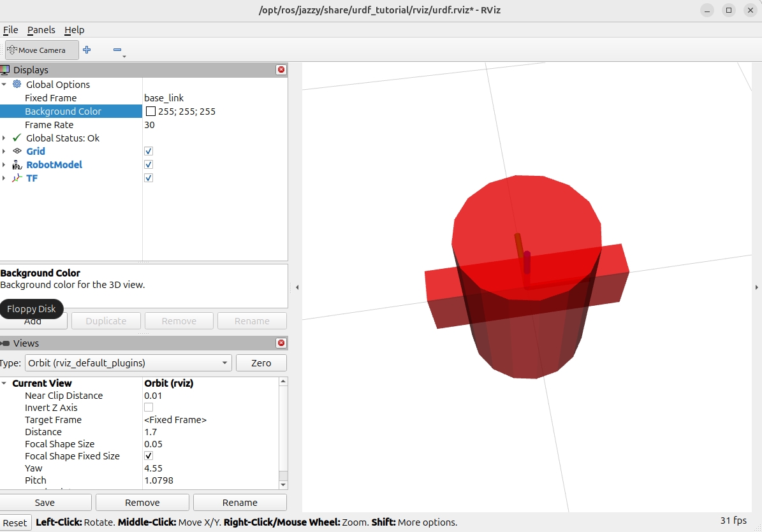Disable the Grid display checkbox
Image resolution: width=762 pixels, height=532 pixels.
[149, 151]
